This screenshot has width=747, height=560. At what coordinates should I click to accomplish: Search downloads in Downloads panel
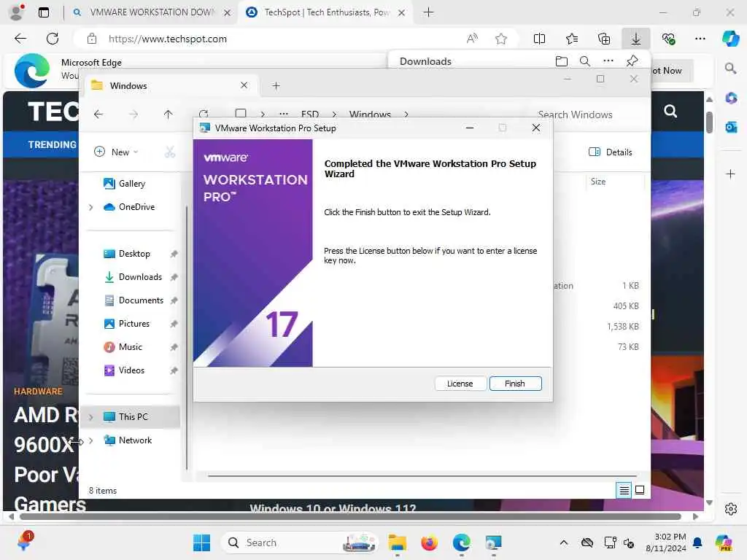point(584,61)
